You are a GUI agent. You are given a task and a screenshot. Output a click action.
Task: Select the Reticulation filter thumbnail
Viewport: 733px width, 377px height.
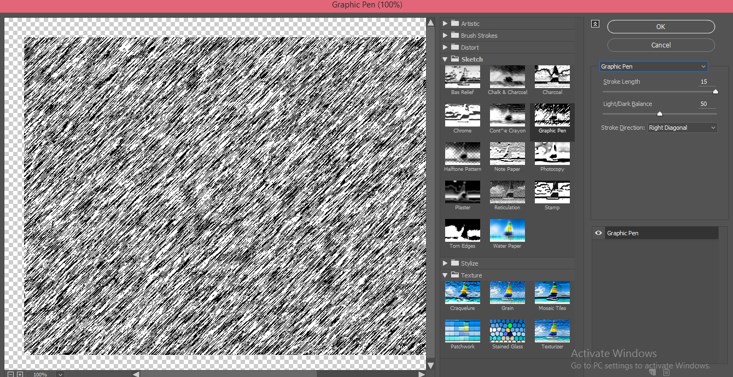coord(507,192)
